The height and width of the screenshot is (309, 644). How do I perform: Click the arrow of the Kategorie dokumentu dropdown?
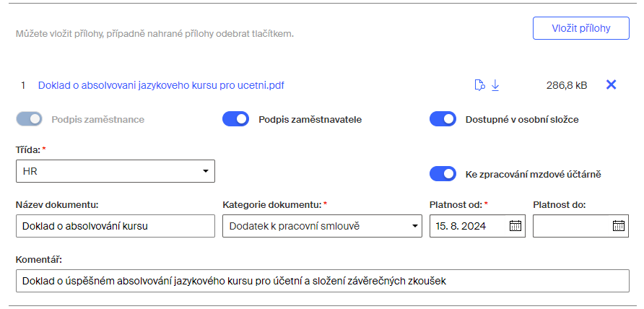tap(414, 226)
